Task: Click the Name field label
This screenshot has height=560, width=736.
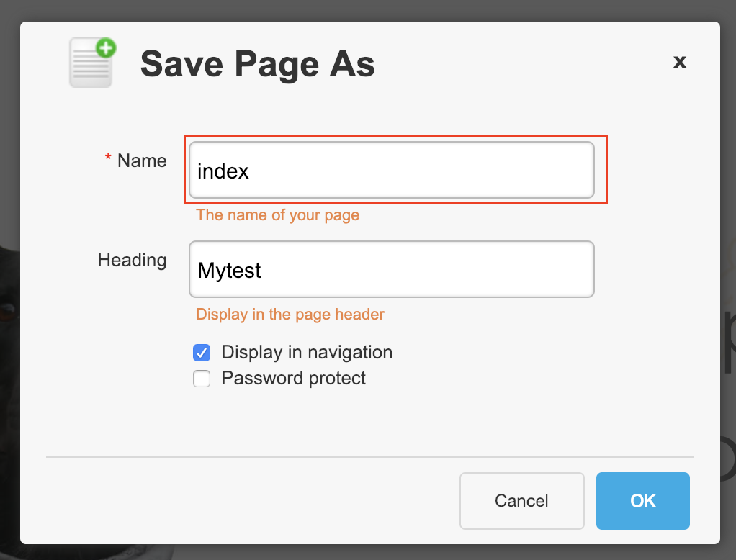Action: (x=142, y=161)
